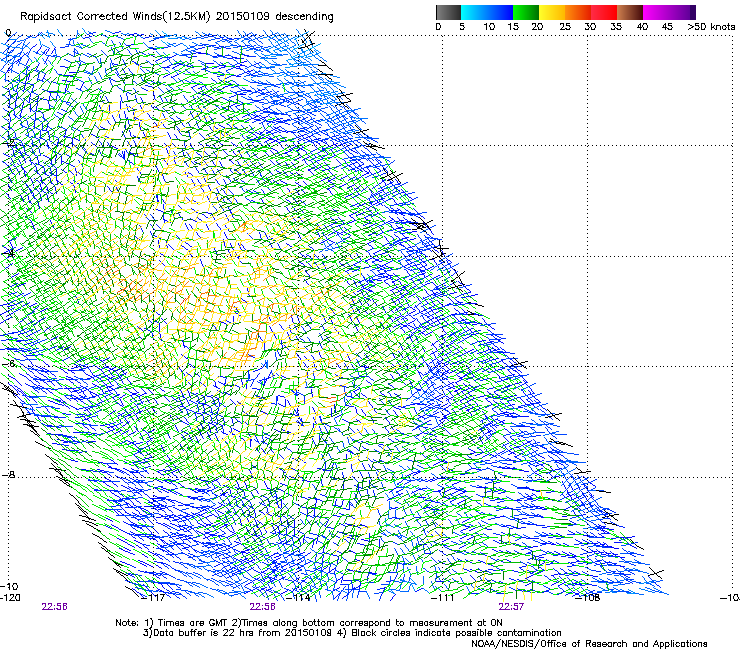This screenshot has height=650, width=740.
Task: Click the '>50 knots' legend label
Action: (711, 27)
